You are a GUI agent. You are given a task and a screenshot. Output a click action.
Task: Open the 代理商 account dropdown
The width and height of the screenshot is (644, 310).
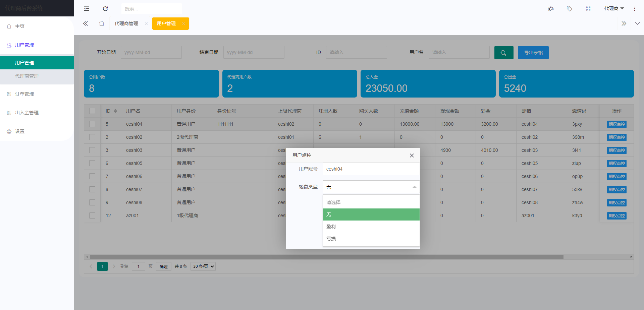pyautogui.click(x=614, y=8)
